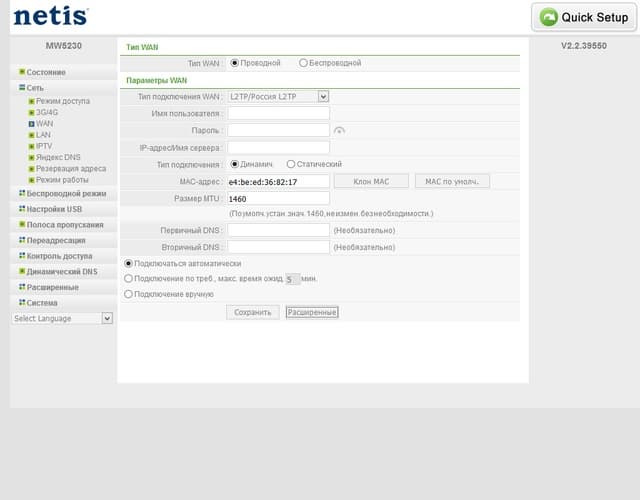Click the idle time minutes field
640x500 pixels.
click(293, 279)
